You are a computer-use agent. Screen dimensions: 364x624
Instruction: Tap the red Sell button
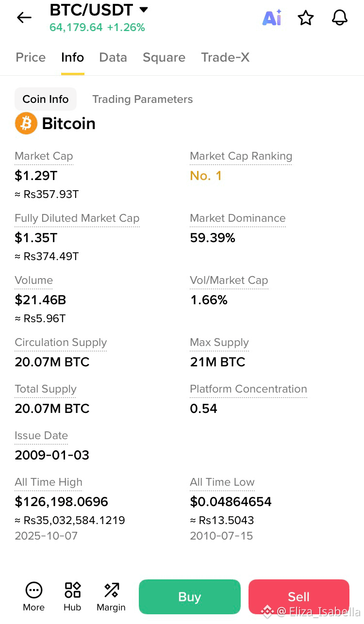point(299,597)
